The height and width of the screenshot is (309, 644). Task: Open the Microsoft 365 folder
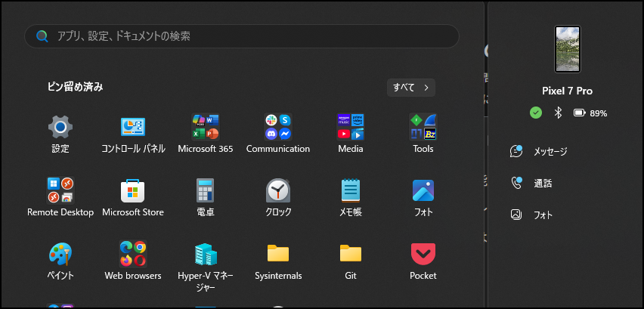(206, 134)
